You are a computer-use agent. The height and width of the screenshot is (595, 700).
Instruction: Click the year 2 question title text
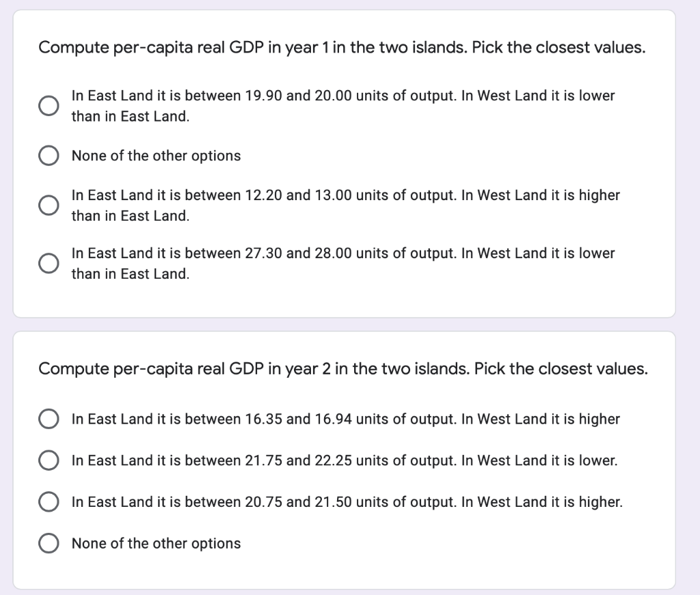[x=342, y=368]
